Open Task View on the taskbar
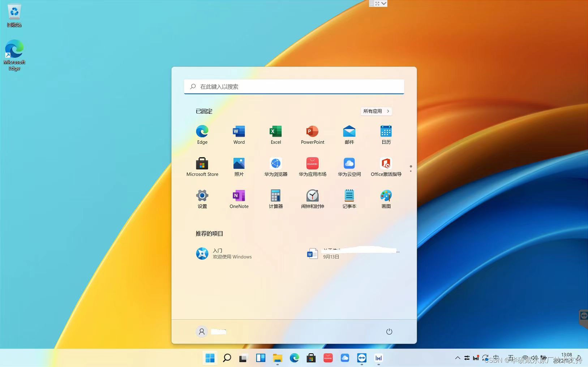This screenshot has height=367, width=588. point(243,358)
